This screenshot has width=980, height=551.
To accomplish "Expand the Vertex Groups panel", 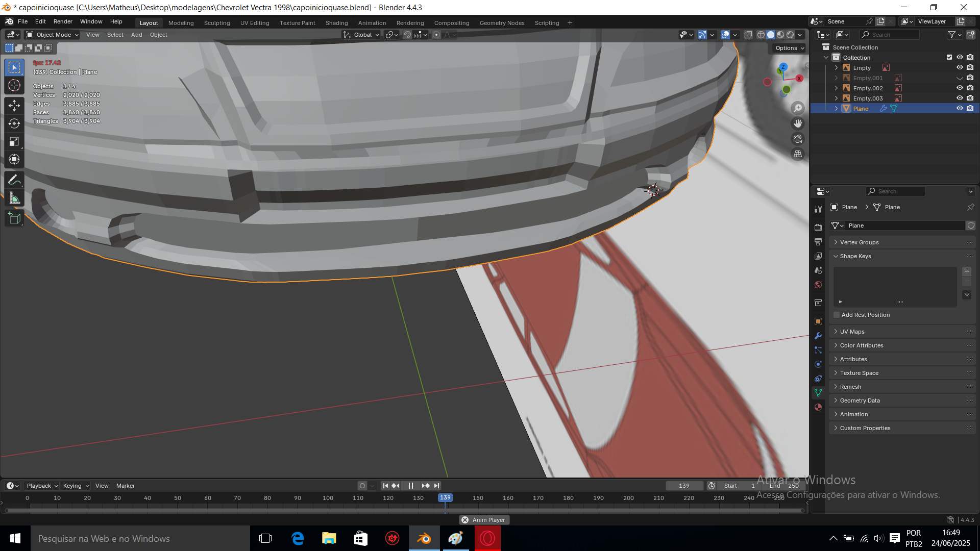I will click(x=859, y=242).
